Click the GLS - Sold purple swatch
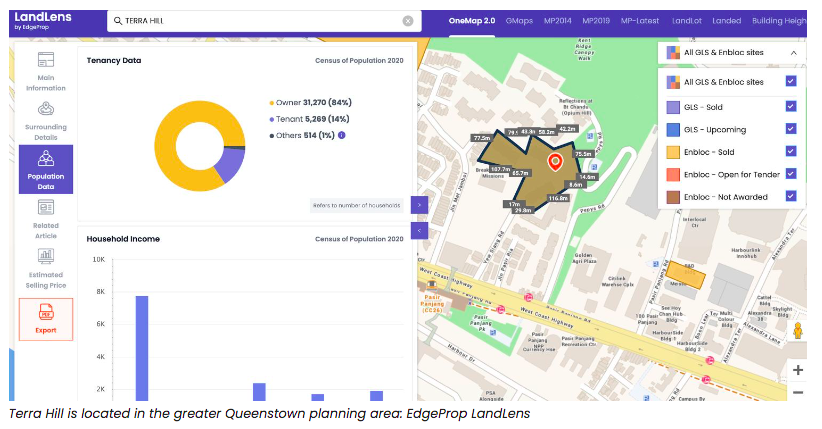The image size is (822, 429). pyautogui.click(x=673, y=107)
